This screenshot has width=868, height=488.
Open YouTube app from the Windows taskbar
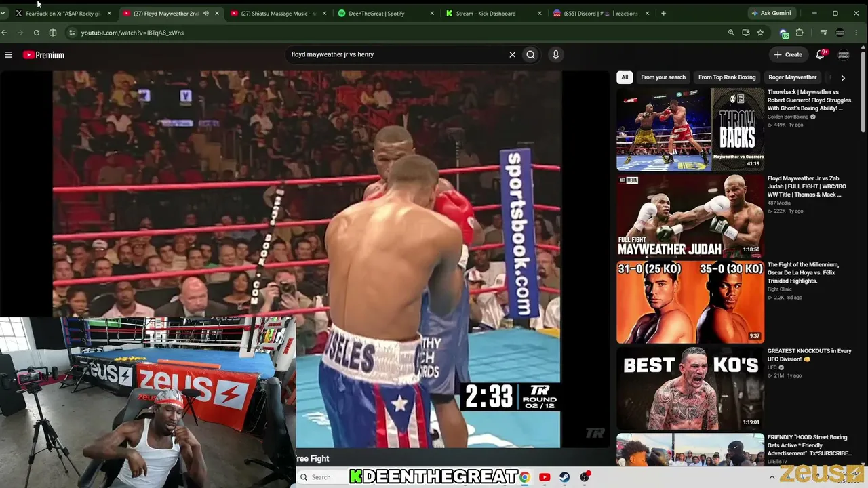tap(545, 477)
